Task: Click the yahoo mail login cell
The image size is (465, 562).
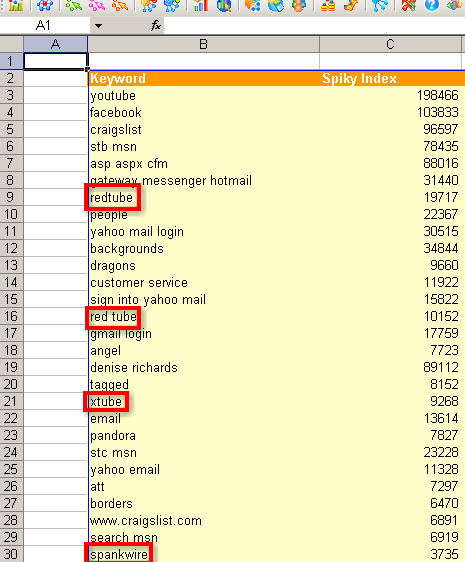Action: coord(203,231)
